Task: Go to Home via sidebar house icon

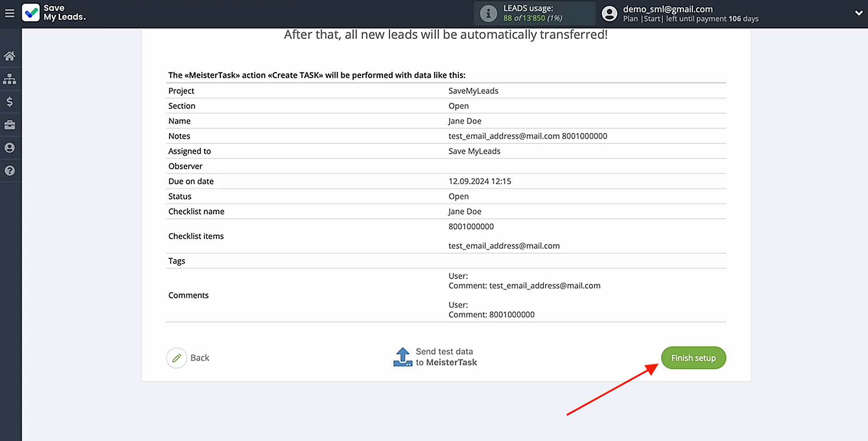Action: (x=9, y=56)
